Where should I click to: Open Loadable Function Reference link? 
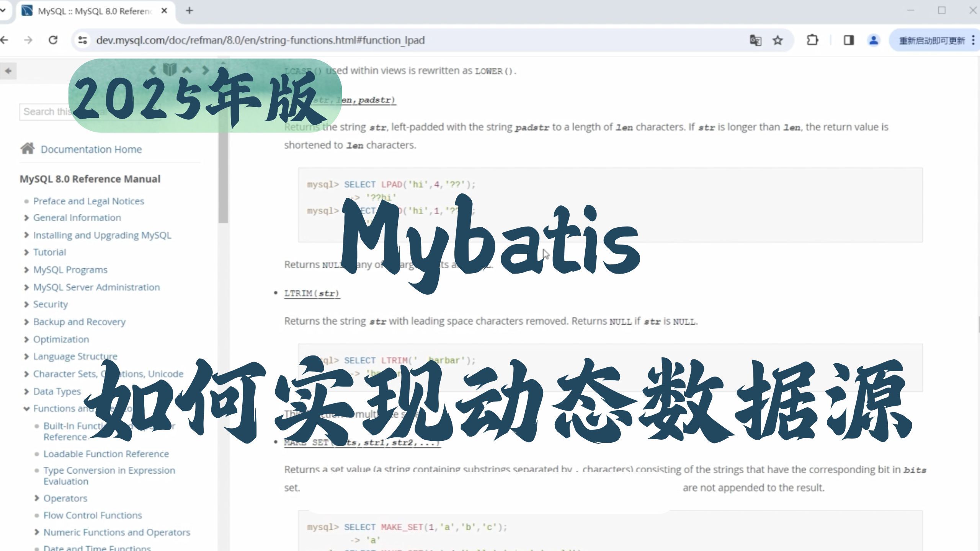click(106, 454)
